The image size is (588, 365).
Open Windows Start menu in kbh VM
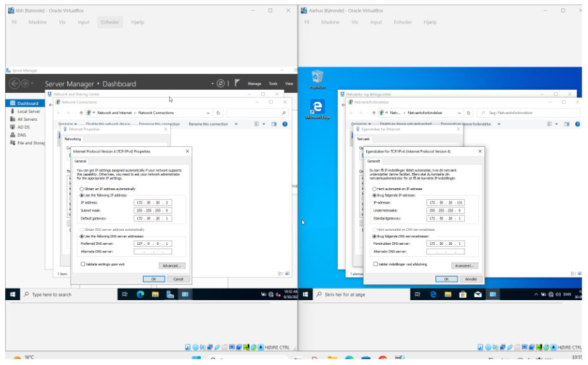point(12,294)
